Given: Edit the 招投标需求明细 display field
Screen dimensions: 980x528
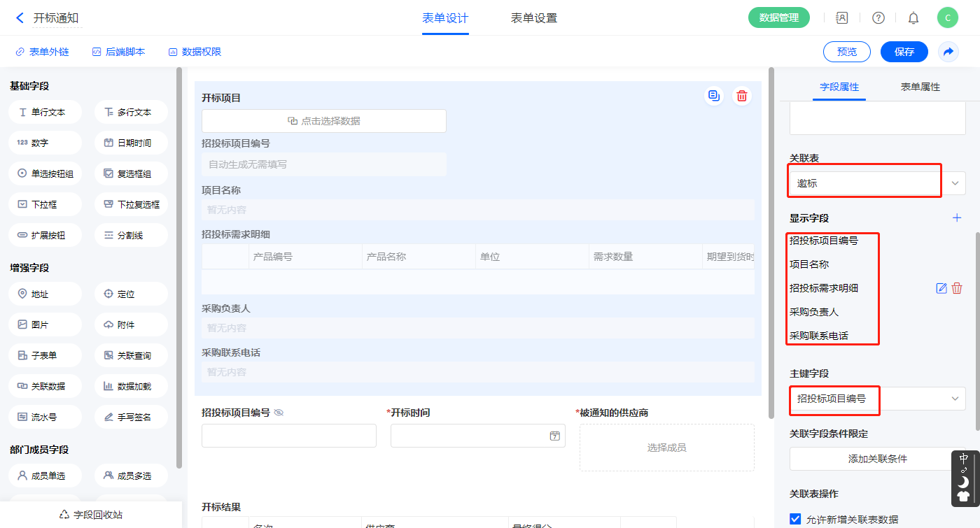Looking at the screenshot, I should (x=941, y=288).
